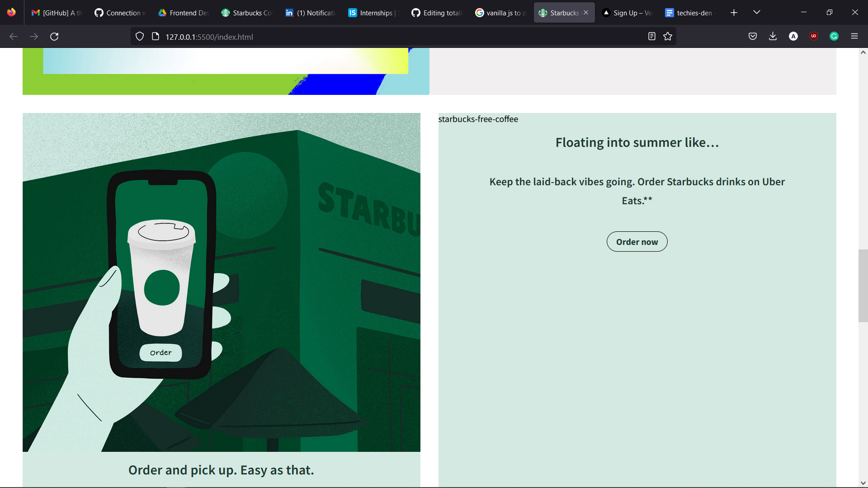Click the site information page icon

coord(156,37)
